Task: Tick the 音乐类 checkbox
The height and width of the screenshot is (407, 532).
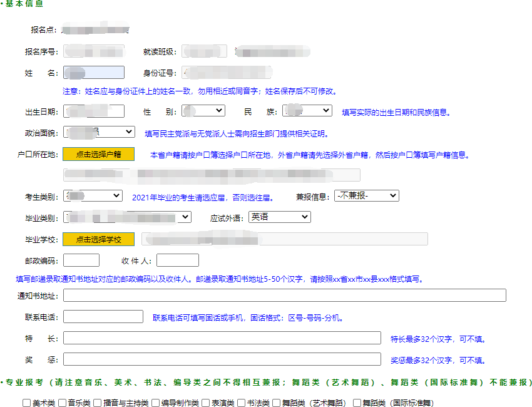Action: [63, 403]
